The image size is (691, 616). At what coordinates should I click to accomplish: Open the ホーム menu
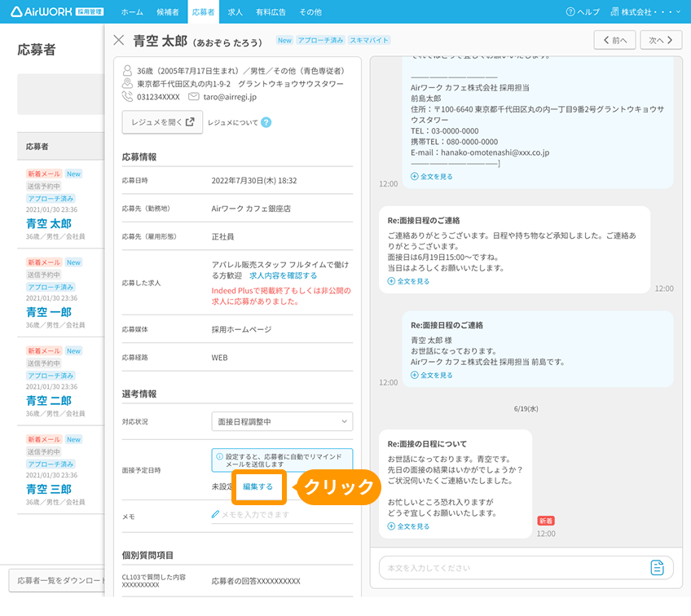pyautogui.click(x=132, y=12)
